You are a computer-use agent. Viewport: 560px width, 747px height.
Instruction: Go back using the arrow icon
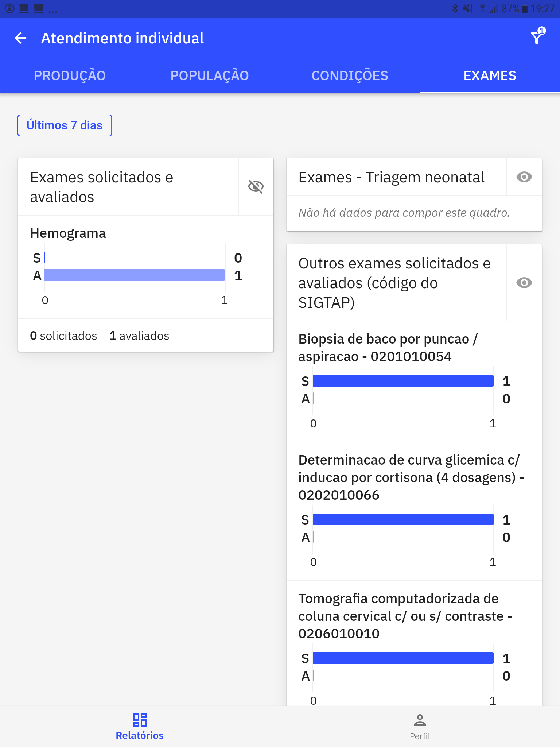click(x=21, y=38)
